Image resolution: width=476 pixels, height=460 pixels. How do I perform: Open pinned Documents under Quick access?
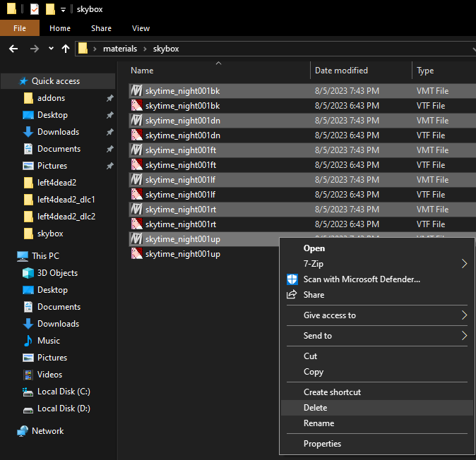(59, 149)
